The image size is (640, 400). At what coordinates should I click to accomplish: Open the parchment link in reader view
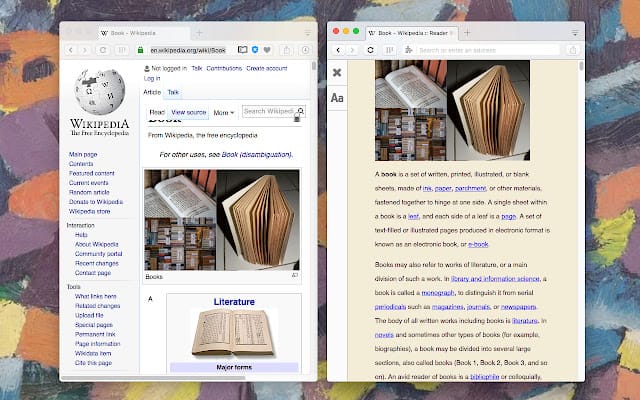[471, 187]
